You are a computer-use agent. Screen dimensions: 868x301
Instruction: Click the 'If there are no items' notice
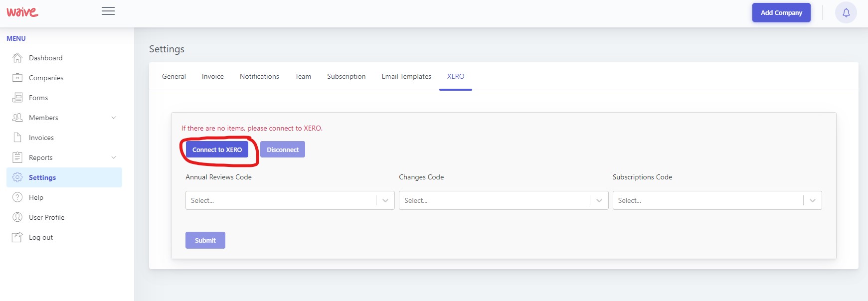(x=252, y=128)
